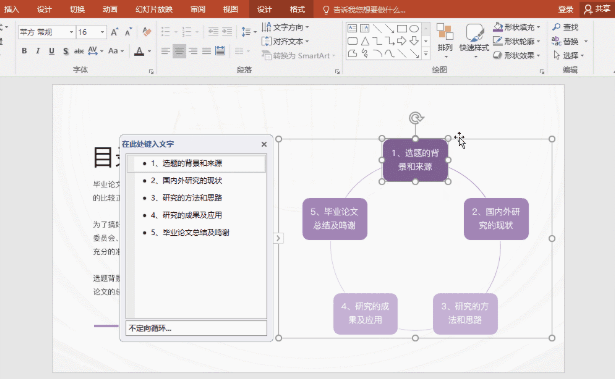Image resolution: width=615 pixels, height=379 pixels.
Task: Select the rounded rectangle shape
Action: pos(353,41)
